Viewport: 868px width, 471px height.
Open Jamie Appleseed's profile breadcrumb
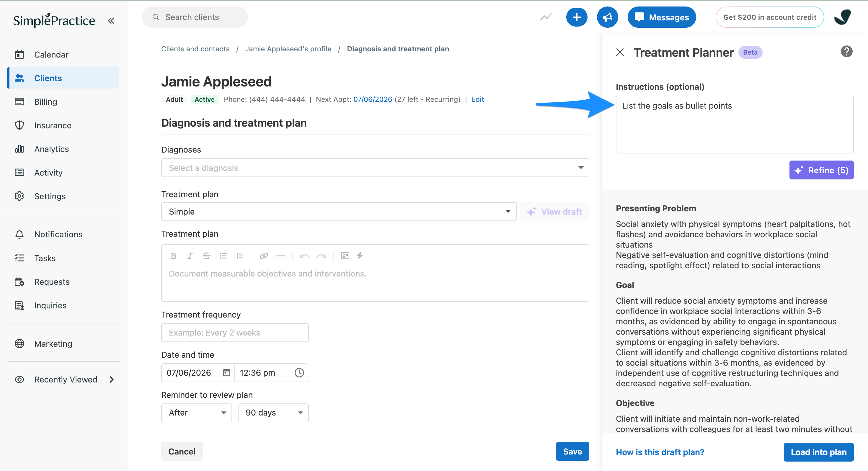288,49
